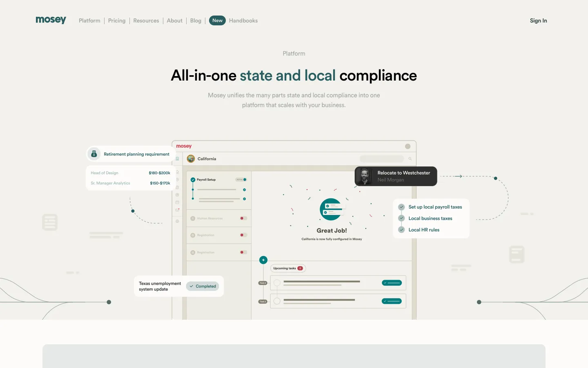Click the California state name in mockup
This screenshot has width=588, height=368.
207,159
